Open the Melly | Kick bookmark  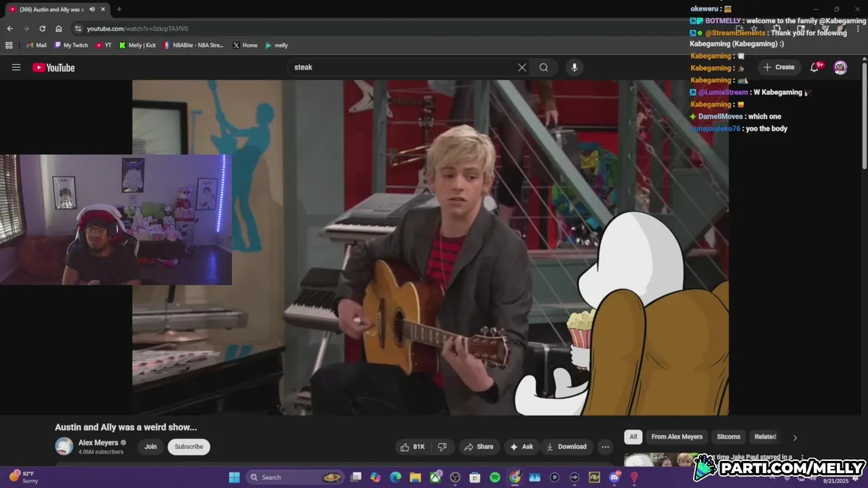137,45
